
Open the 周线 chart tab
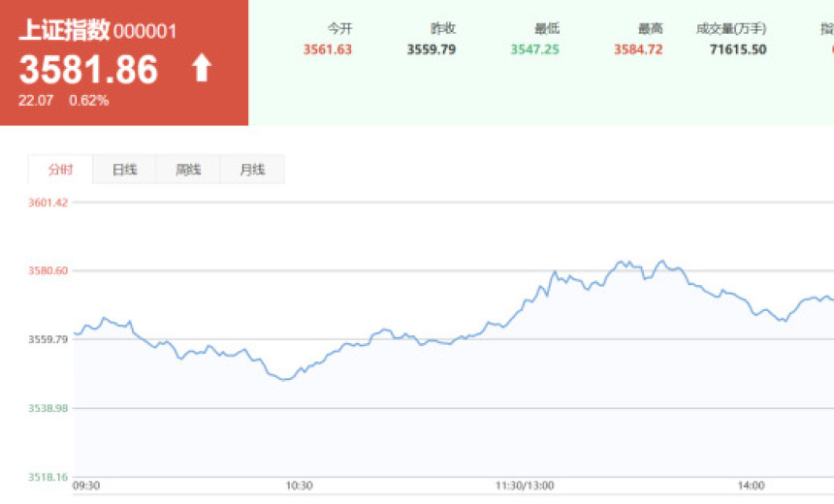pos(188,170)
